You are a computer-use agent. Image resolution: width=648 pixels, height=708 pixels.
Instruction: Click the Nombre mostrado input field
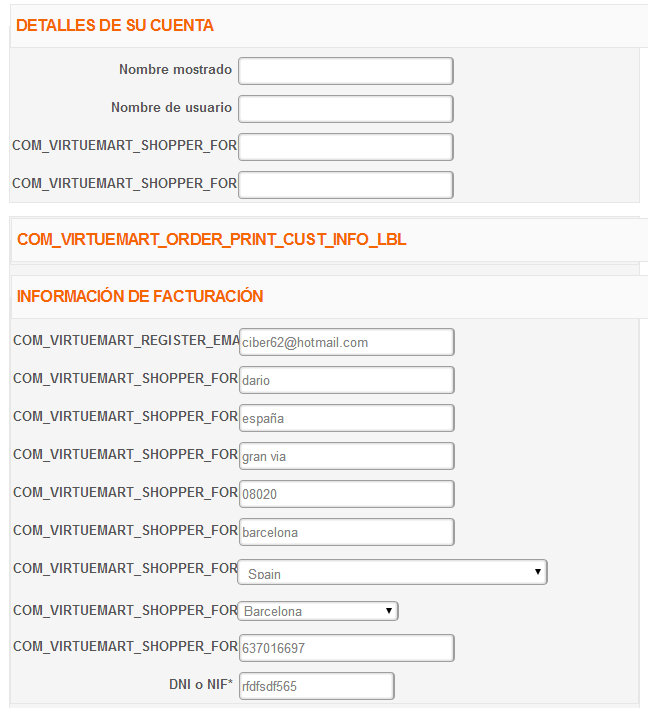coord(345,71)
